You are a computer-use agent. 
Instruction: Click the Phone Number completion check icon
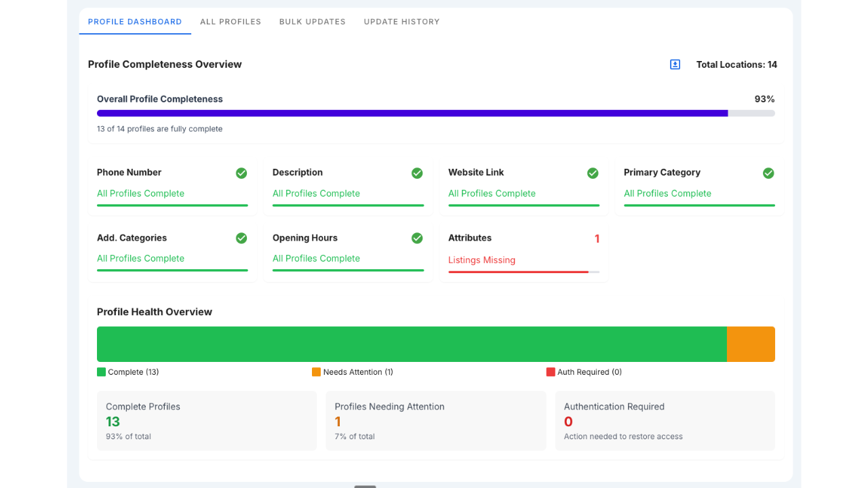(241, 173)
